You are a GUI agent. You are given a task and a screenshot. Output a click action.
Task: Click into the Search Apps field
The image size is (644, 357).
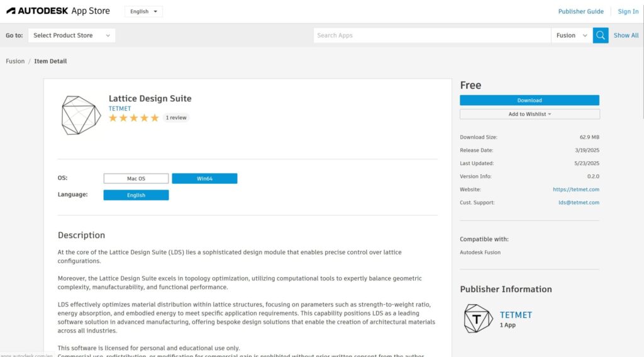click(432, 35)
